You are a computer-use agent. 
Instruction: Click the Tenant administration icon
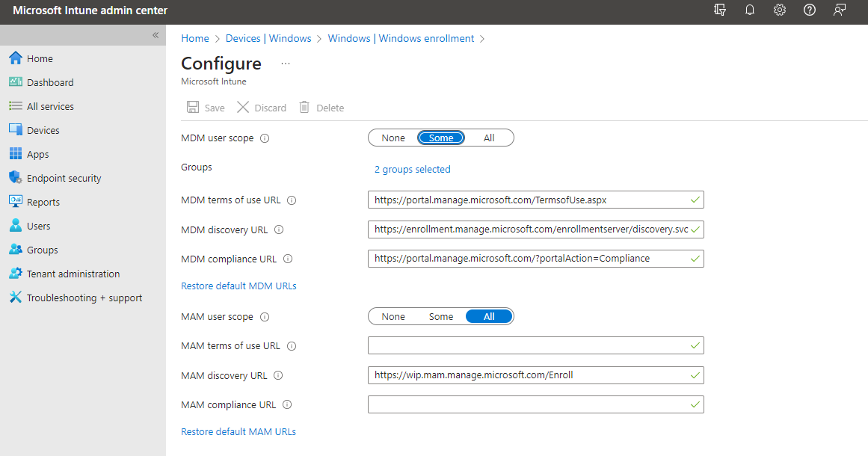point(16,273)
